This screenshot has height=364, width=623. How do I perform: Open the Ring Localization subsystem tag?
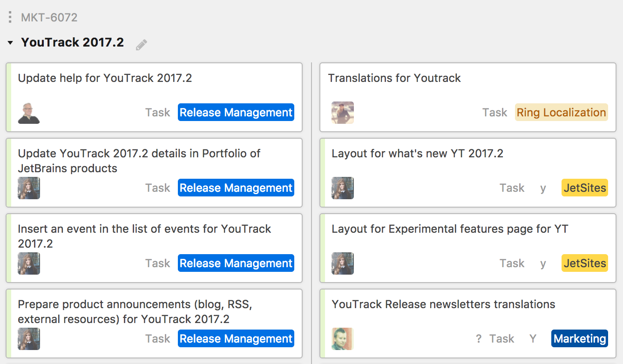pyautogui.click(x=562, y=112)
